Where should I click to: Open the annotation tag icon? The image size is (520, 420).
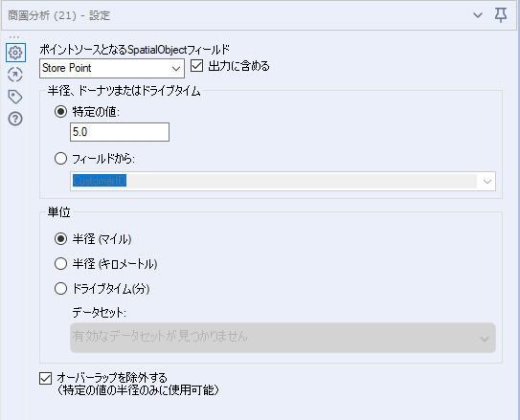(15, 97)
